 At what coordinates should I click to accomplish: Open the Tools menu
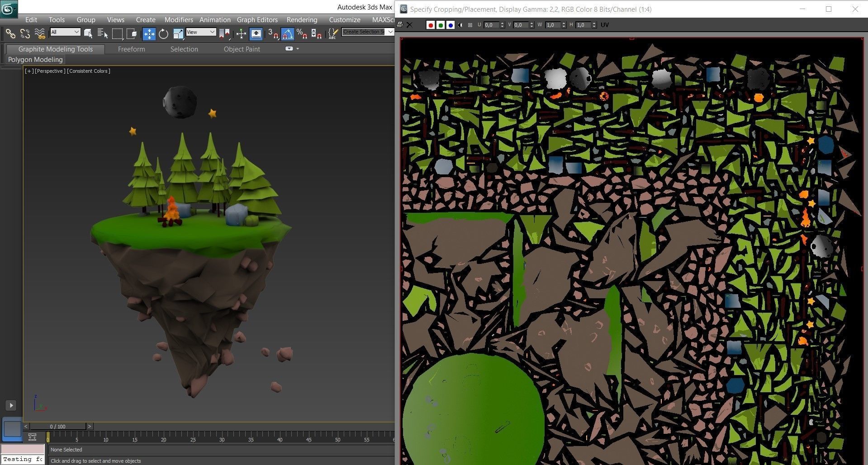coord(57,19)
